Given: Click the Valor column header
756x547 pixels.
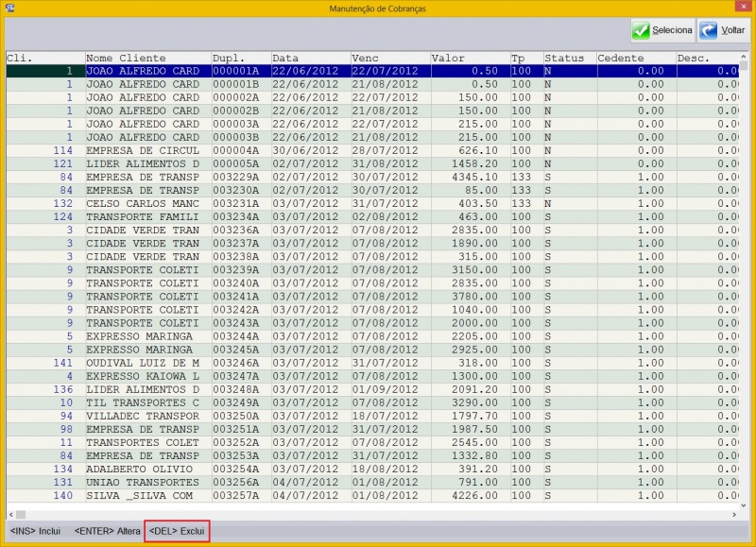Looking at the screenshot, I should (469, 58).
